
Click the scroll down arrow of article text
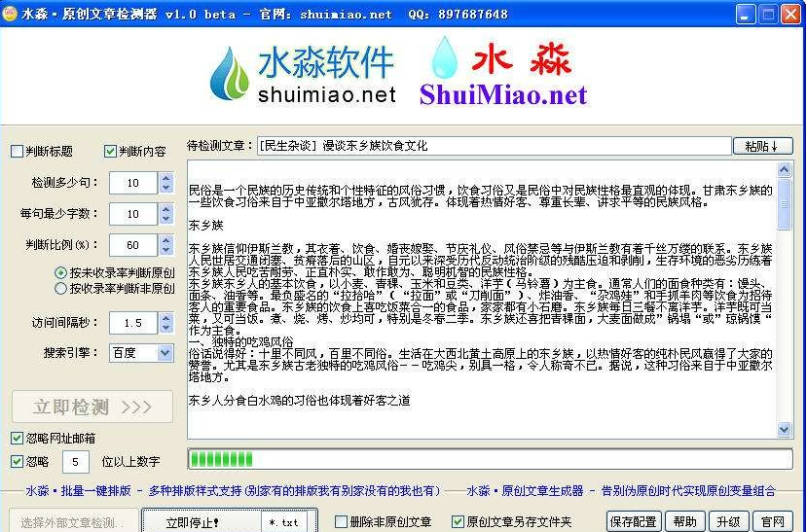[x=784, y=429]
